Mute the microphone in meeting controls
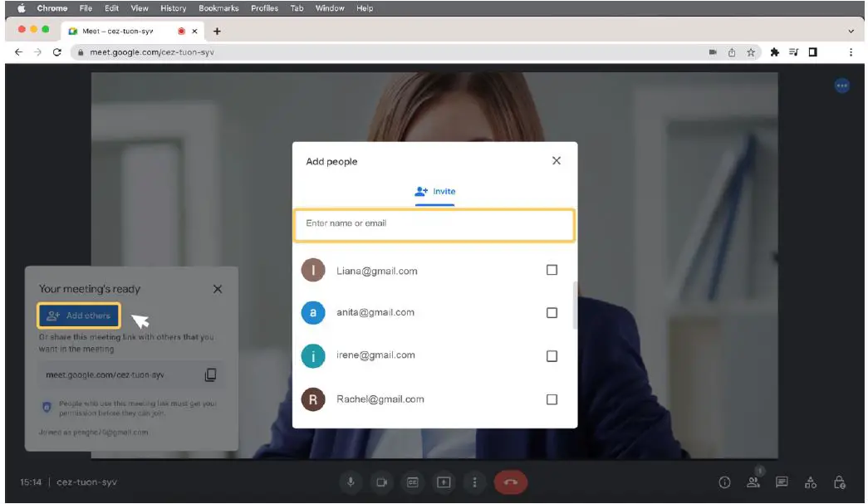Screen dimensions: 868x504 click(x=351, y=482)
